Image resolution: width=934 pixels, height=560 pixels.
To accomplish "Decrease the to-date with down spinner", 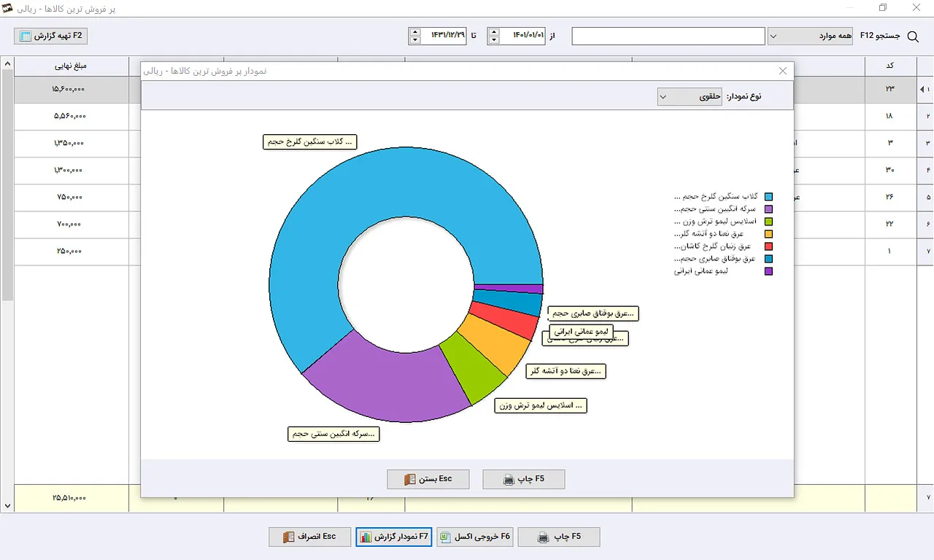I will (x=415, y=40).
